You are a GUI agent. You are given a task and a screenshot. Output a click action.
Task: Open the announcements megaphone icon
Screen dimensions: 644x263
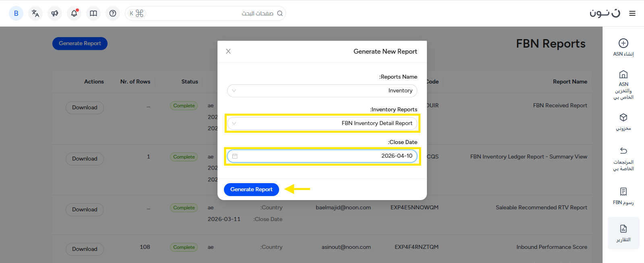tap(55, 13)
